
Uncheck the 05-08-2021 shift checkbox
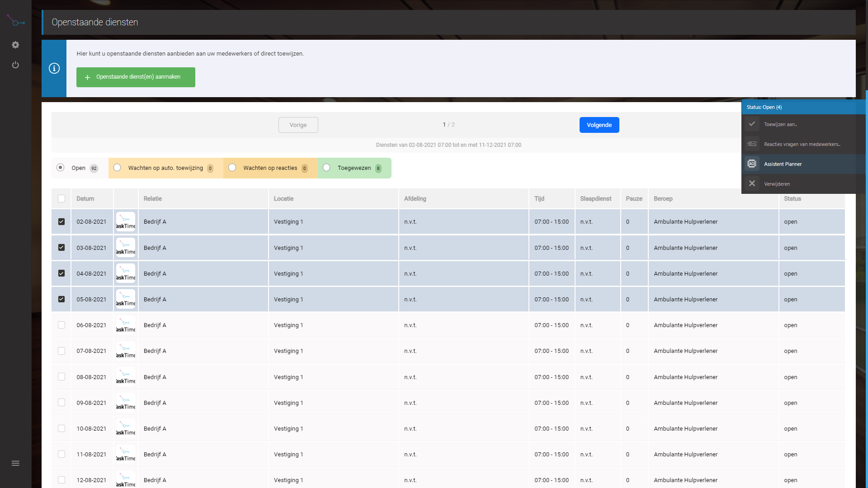tap(61, 299)
